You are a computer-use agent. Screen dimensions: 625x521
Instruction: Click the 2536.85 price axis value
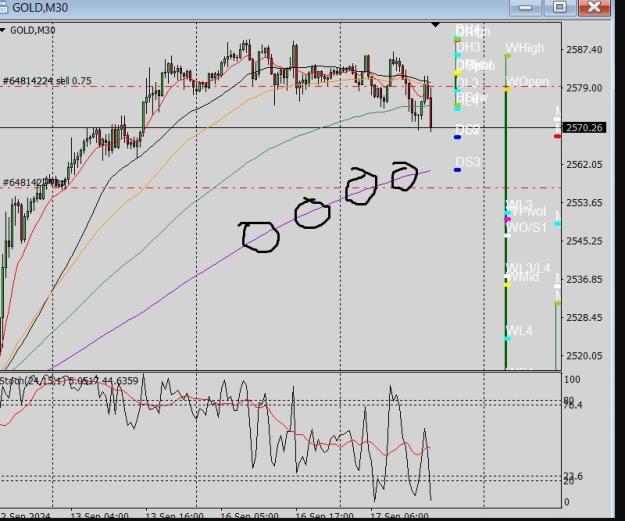(584, 279)
